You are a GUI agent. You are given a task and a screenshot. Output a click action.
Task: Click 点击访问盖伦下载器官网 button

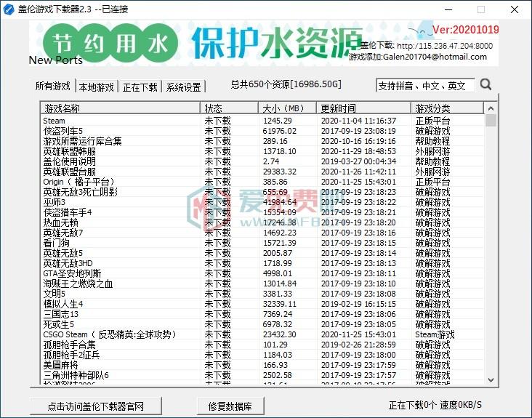[x=96, y=406]
